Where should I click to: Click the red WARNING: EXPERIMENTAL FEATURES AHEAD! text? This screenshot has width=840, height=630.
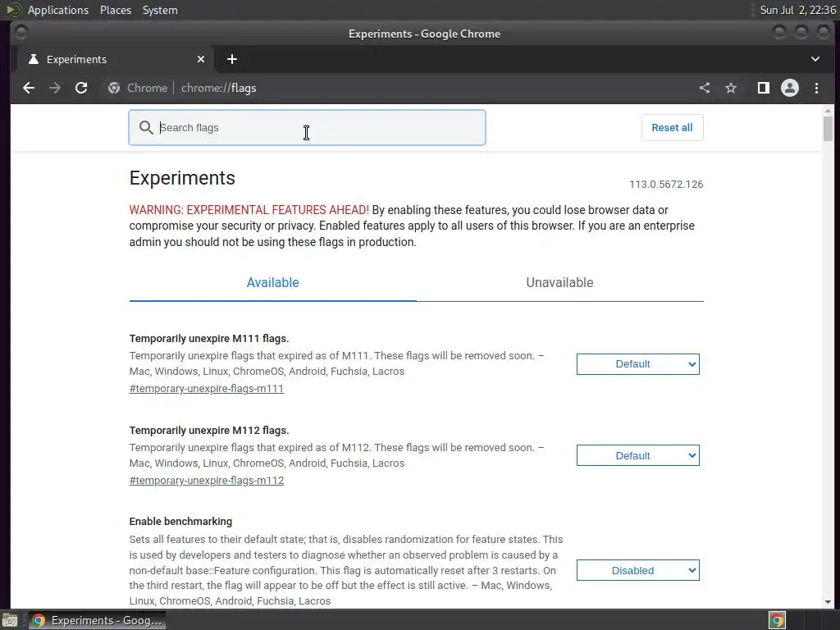[x=249, y=210]
